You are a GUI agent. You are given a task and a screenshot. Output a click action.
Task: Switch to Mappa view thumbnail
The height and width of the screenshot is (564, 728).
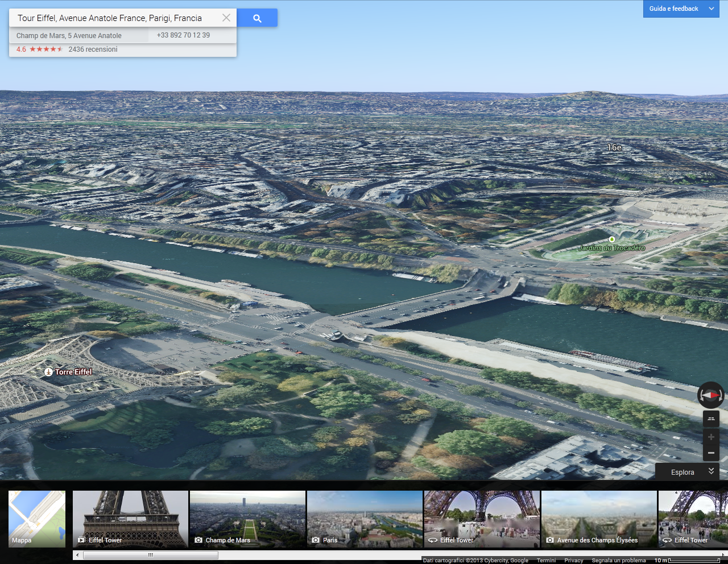pyautogui.click(x=37, y=519)
